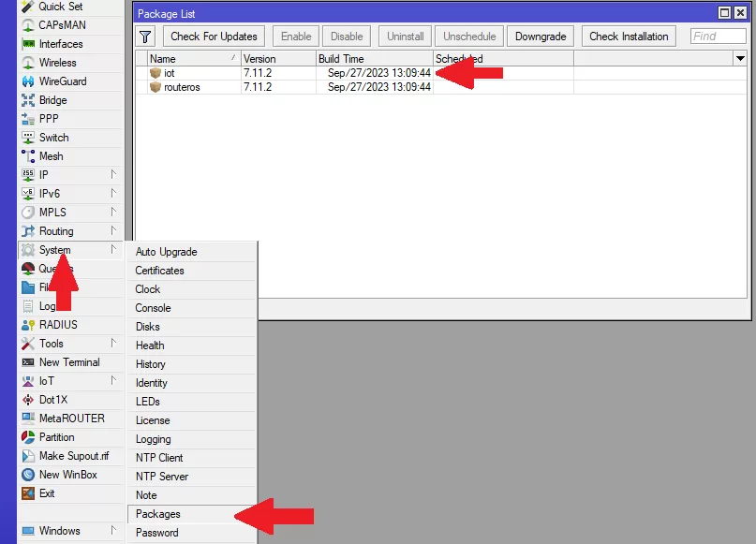
Task: Click the Switch icon in sidebar
Action: click(x=28, y=138)
